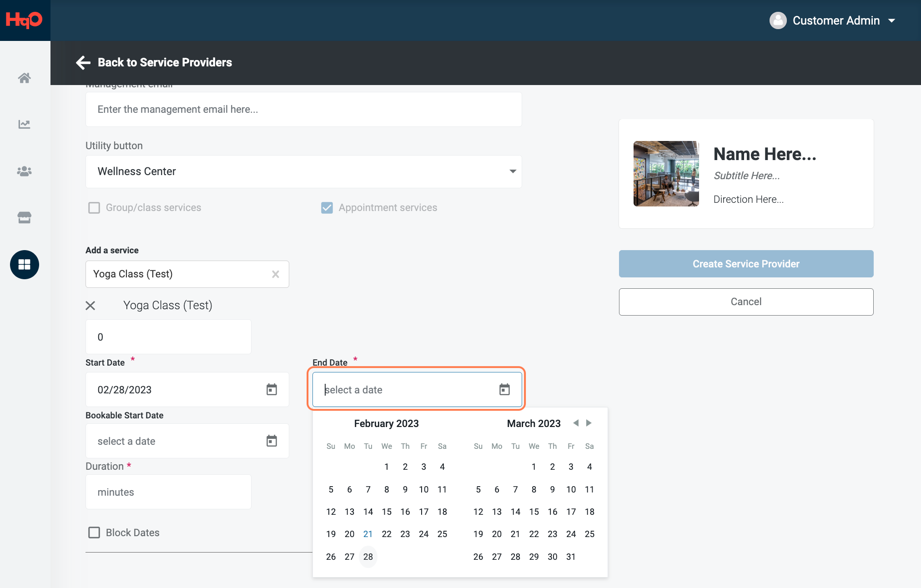Click the Direction Here... preview text
This screenshot has width=921, height=588.
click(x=749, y=199)
